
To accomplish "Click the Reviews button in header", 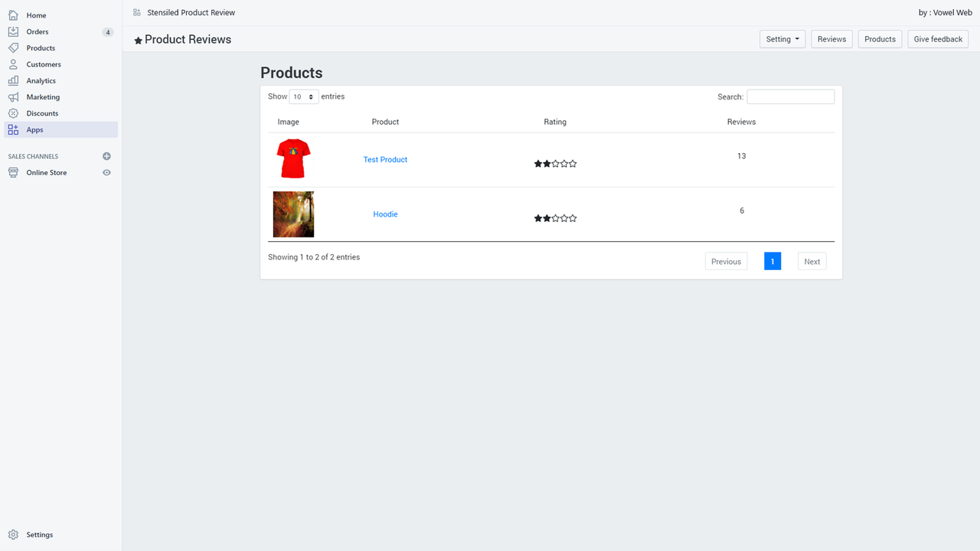I will [x=831, y=39].
